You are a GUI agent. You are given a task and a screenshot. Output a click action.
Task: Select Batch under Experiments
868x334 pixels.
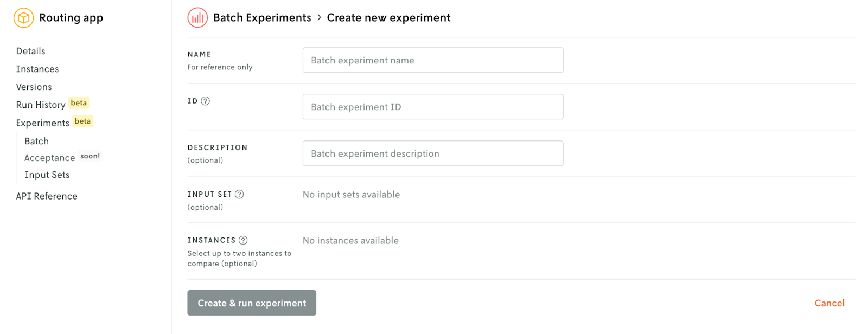[x=36, y=141]
